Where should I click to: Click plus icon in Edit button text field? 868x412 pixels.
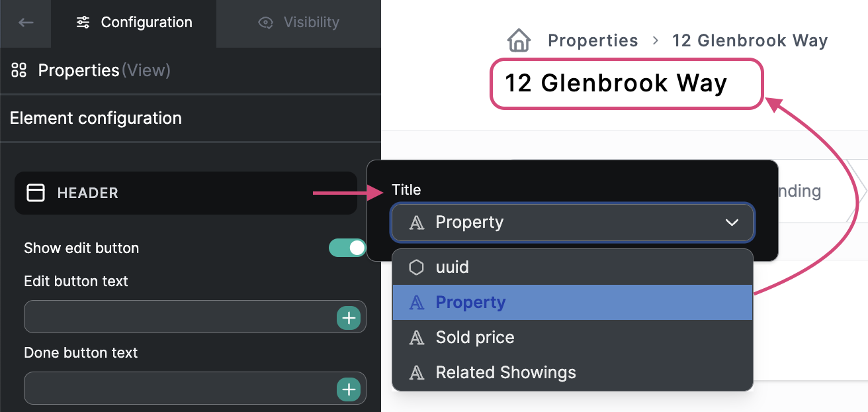pyautogui.click(x=349, y=318)
